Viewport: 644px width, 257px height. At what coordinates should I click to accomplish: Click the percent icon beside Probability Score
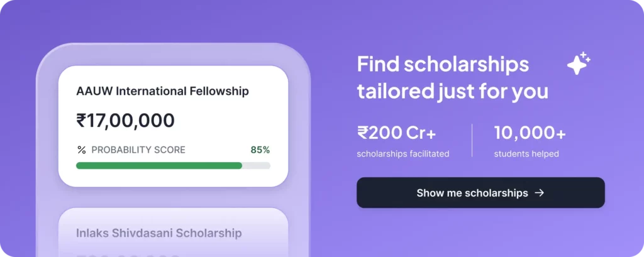point(81,150)
